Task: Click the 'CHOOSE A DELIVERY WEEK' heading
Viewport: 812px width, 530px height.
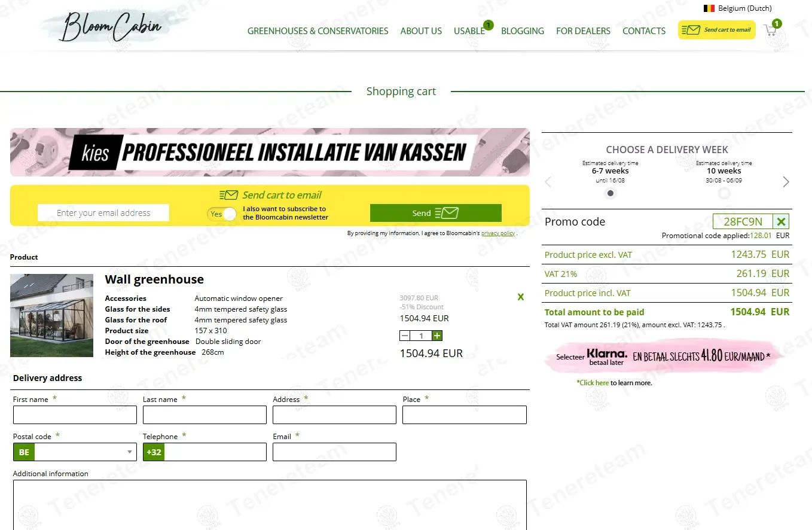Action: point(667,150)
